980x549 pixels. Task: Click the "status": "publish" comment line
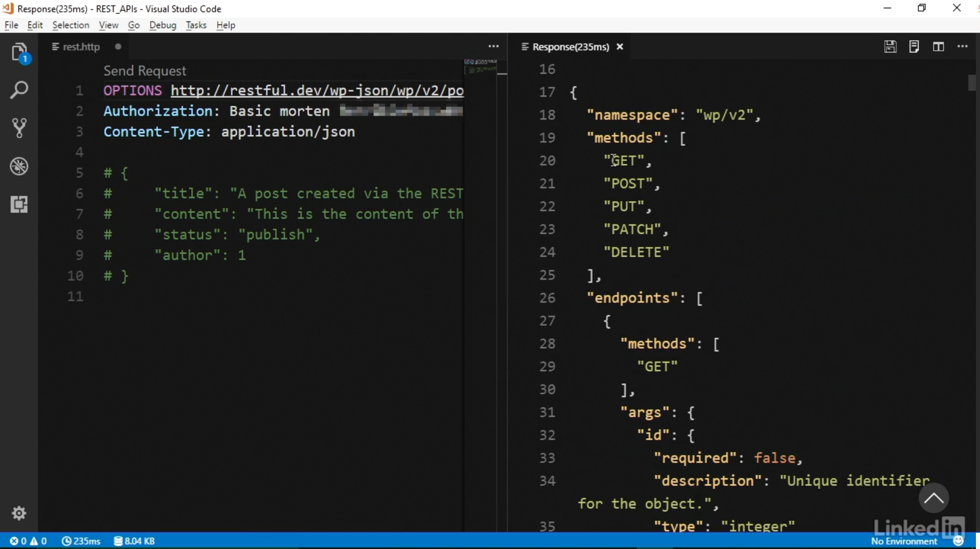click(212, 235)
